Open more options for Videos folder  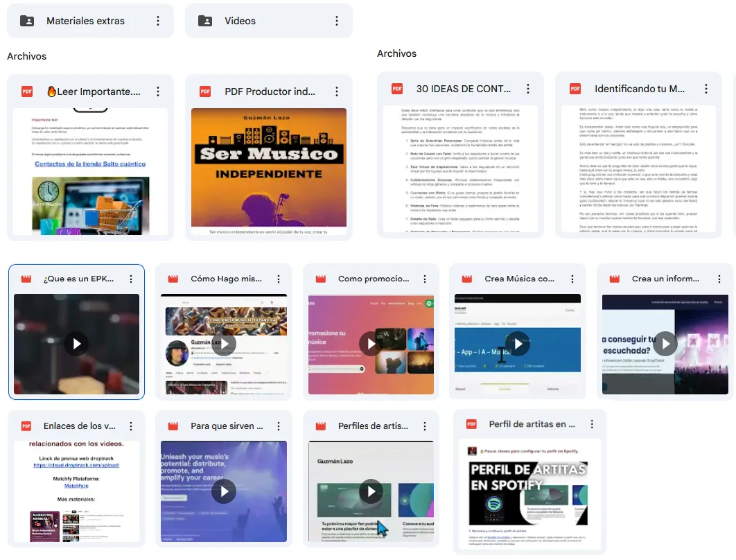pos(337,21)
